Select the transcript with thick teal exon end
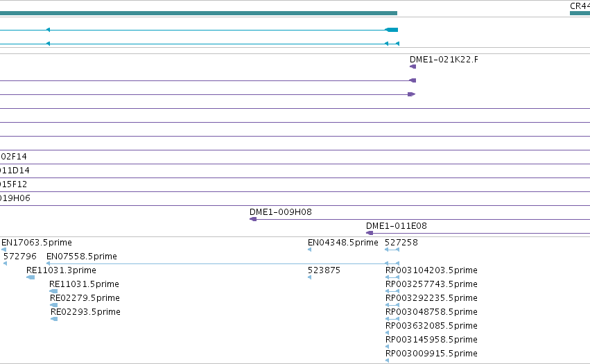Screen dimensions: 590x364 [199, 30]
